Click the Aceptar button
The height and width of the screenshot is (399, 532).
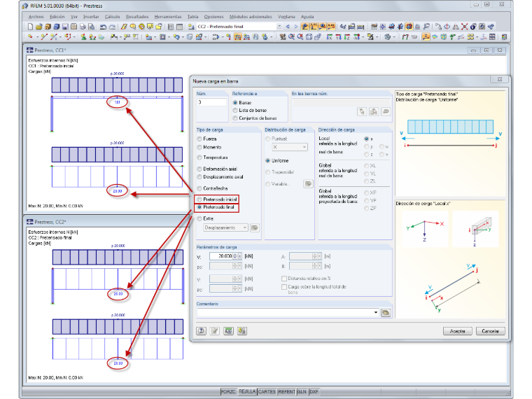point(457,331)
